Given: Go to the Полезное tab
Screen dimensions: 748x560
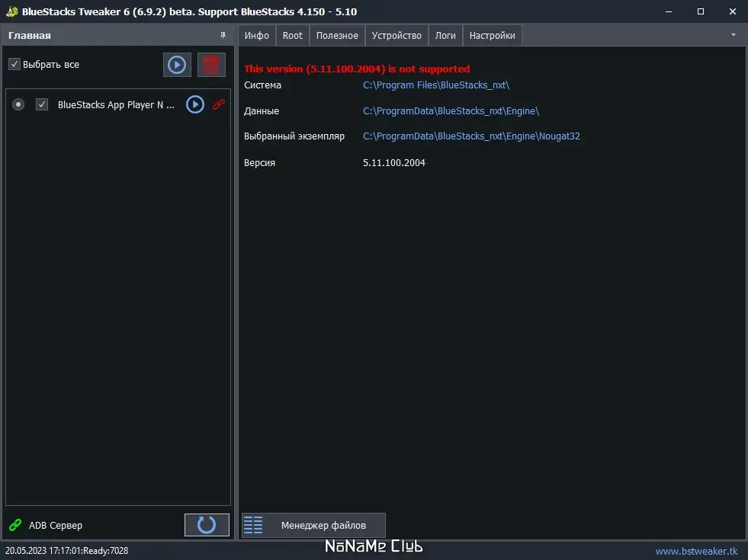Looking at the screenshot, I should [x=337, y=36].
